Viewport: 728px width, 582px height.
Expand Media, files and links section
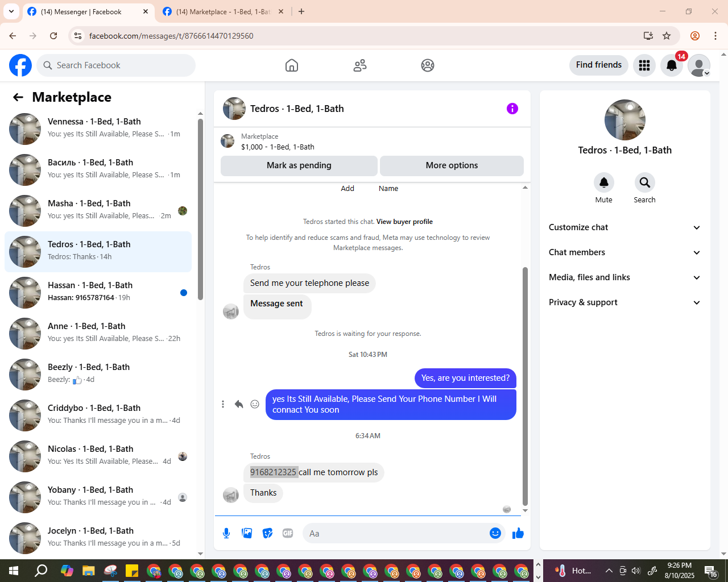(x=625, y=277)
